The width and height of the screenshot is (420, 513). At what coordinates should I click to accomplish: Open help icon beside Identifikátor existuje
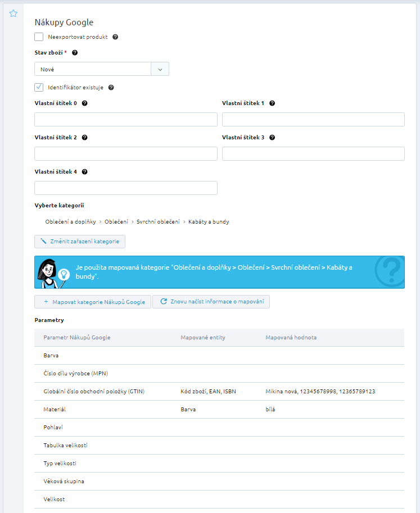point(111,87)
